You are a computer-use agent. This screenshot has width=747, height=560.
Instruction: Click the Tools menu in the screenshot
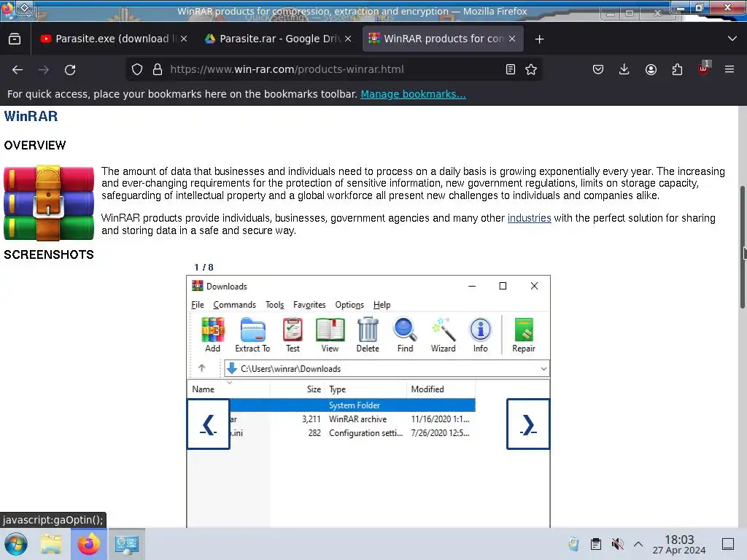(x=275, y=305)
